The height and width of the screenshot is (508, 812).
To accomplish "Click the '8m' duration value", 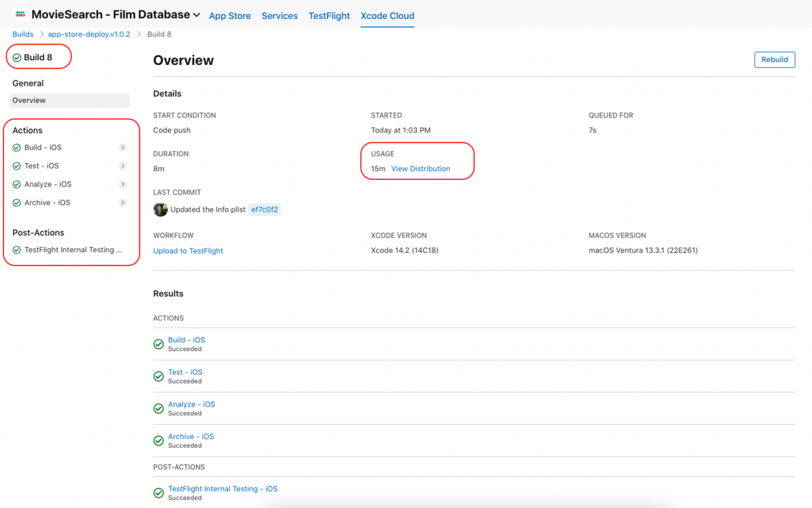I will [x=158, y=168].
